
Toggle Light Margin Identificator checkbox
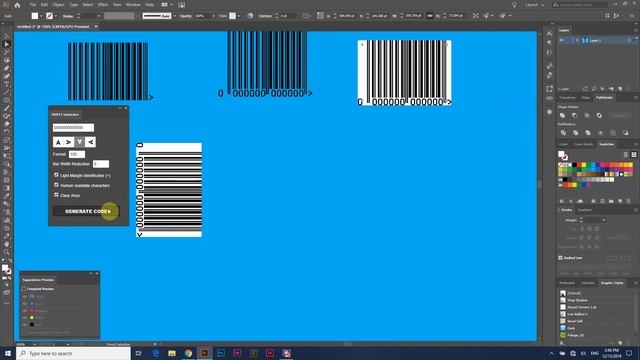[56, 175]
